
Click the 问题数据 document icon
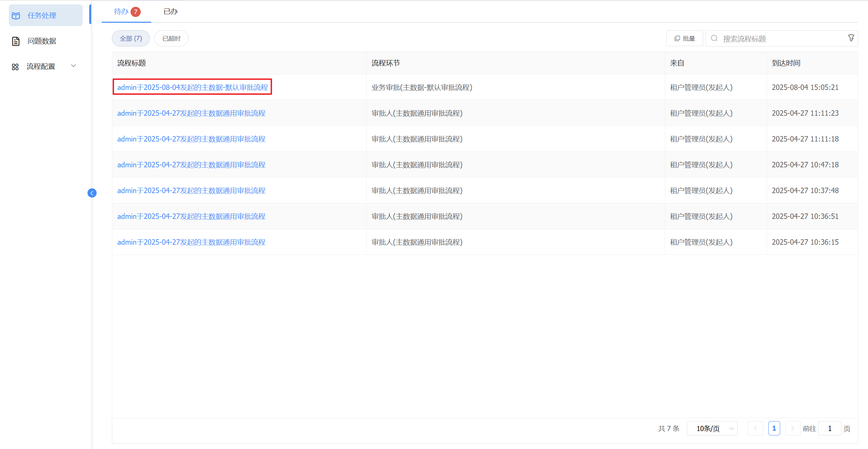coord(16,41)
